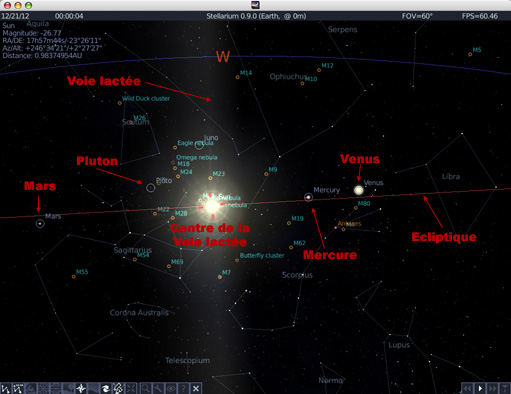Viewport: 511px width, 394px height.
Task: Toggle constellation lines drawing
Action: click(x=6, y=388)
